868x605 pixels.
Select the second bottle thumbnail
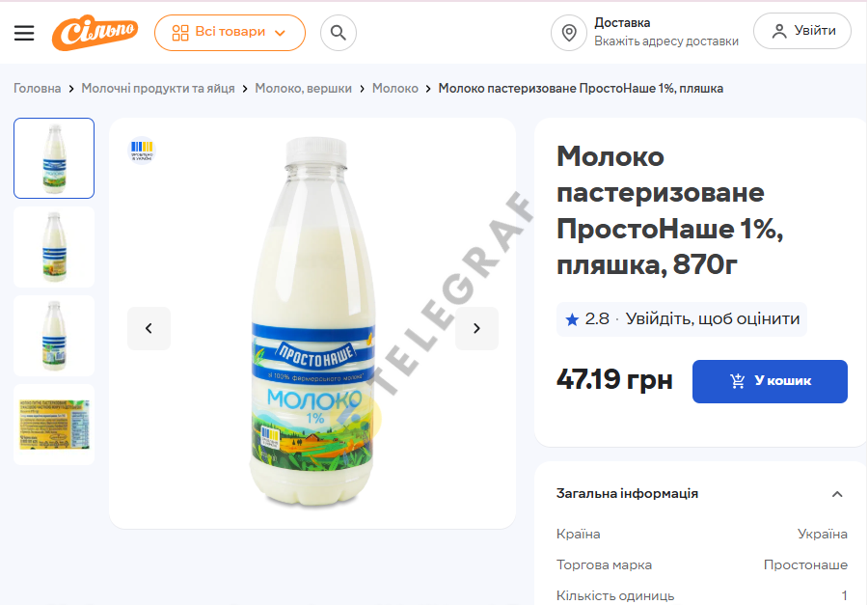coord(54,247)
